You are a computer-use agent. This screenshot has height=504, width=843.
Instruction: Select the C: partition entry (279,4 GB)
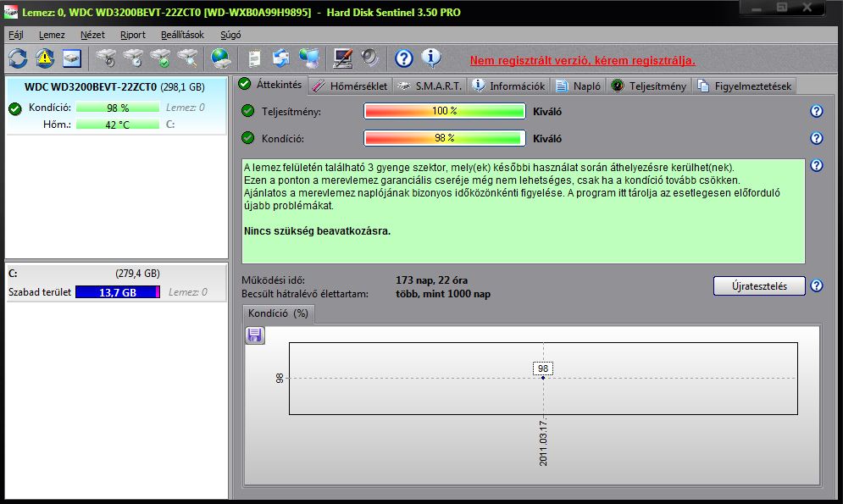pyautogui.click(x=115, y=283)
